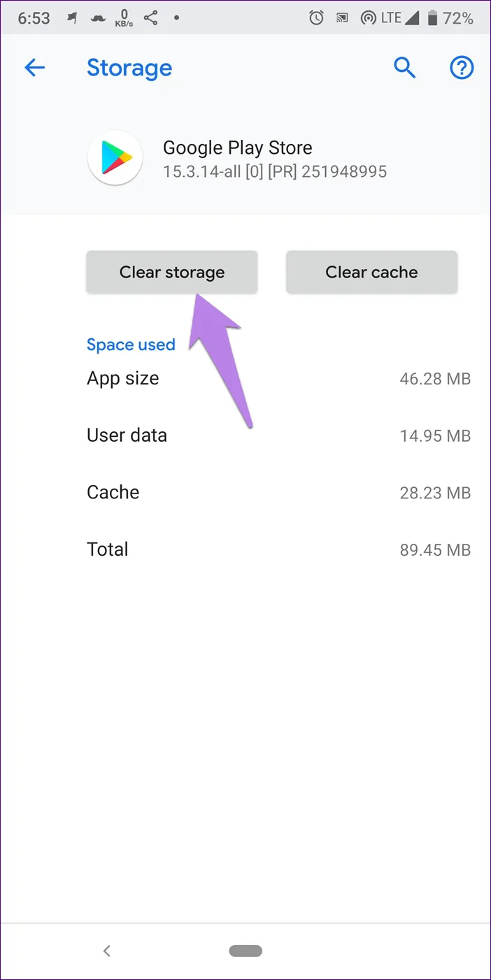Tap the Google Play Store app icon
This screenshot has height=980, width=491.
tap(115, 158)
